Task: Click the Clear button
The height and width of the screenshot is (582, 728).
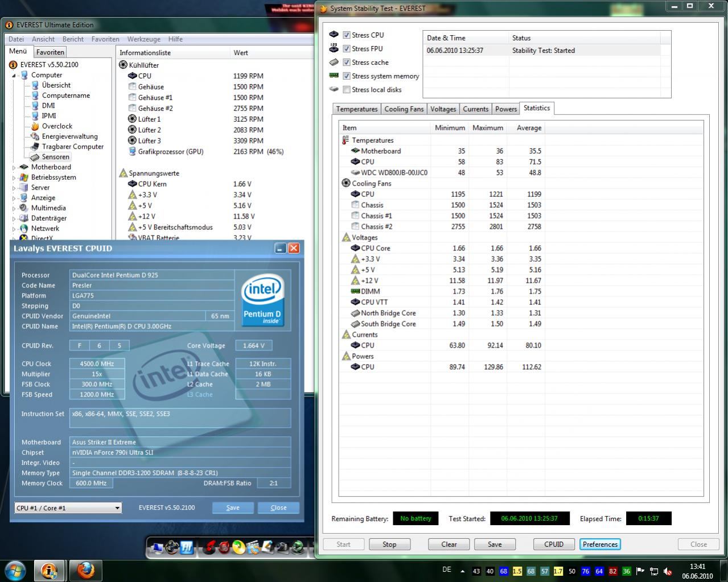Action: tap(449, 544)
